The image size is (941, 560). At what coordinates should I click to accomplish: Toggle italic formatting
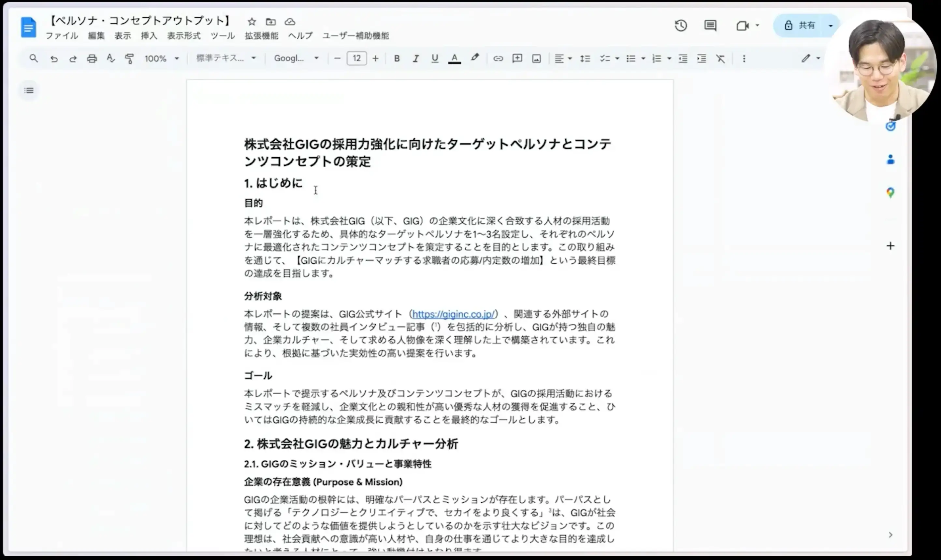[x=416, y=58]
